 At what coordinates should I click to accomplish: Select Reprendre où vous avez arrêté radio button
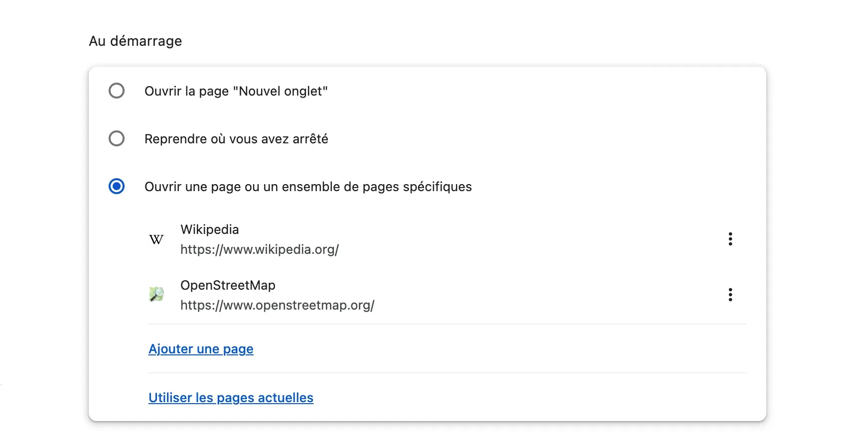click(117, 138)
